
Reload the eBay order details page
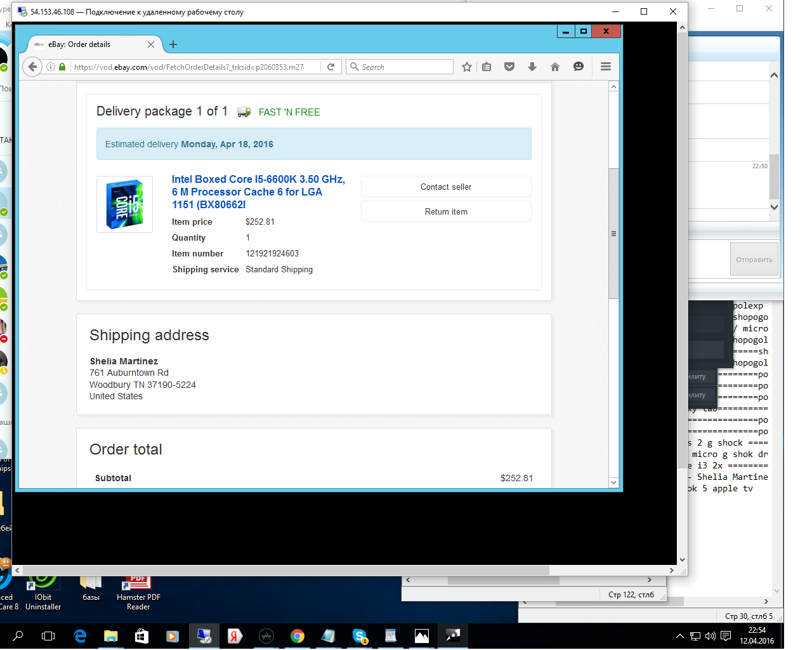click(x=331, y=67)
